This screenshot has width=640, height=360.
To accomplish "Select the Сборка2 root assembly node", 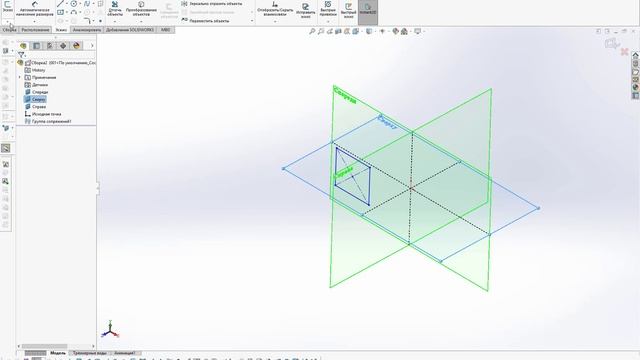I will click(60, 63).
